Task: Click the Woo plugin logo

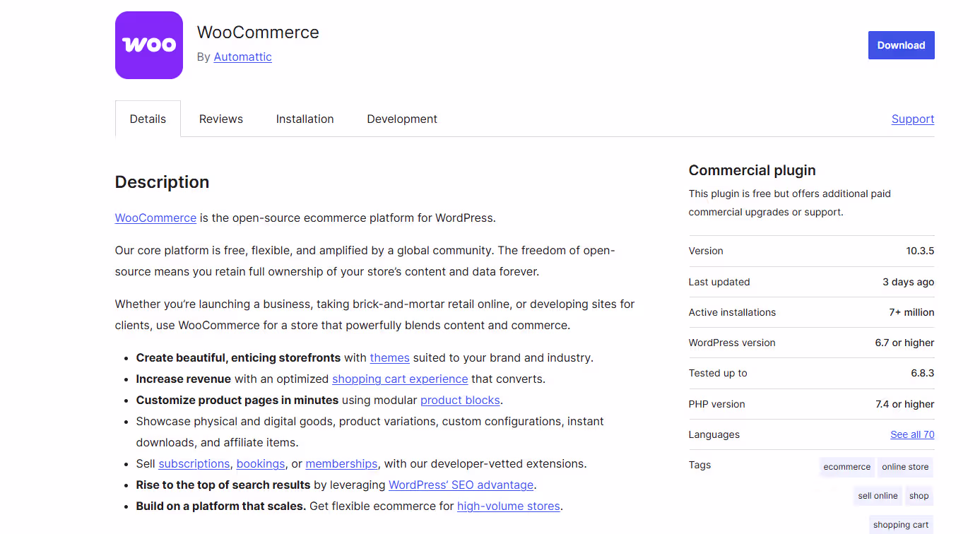Action: click(x=148, y=44)
